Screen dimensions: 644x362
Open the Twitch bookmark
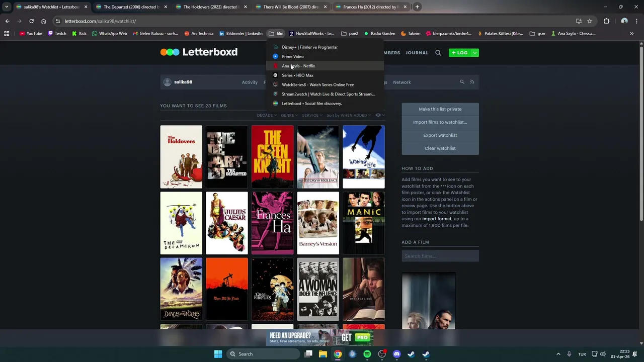(57, 34)
